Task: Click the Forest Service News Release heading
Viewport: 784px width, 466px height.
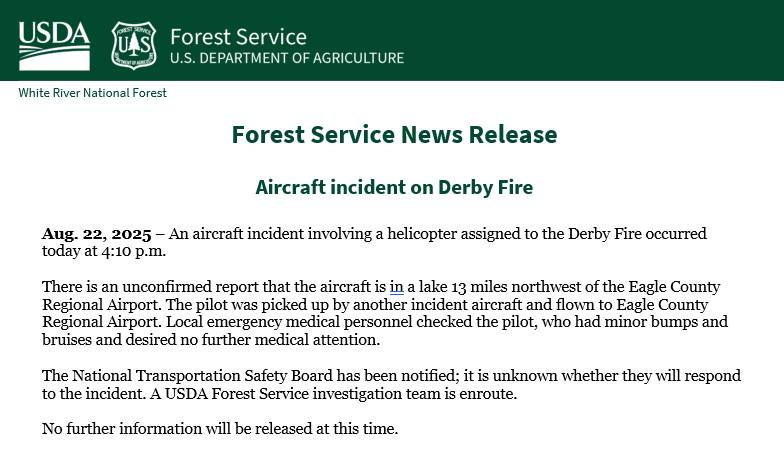Action: pos(394,134)
